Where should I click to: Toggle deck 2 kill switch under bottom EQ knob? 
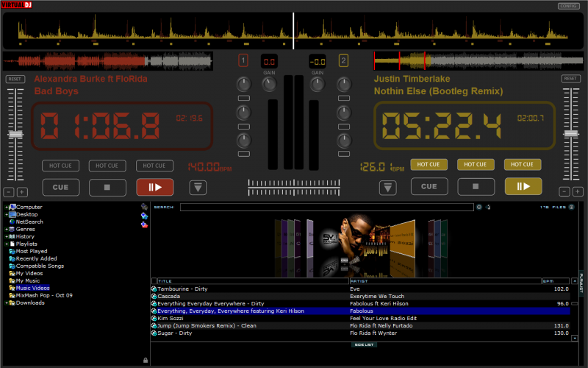pos(344,154)
